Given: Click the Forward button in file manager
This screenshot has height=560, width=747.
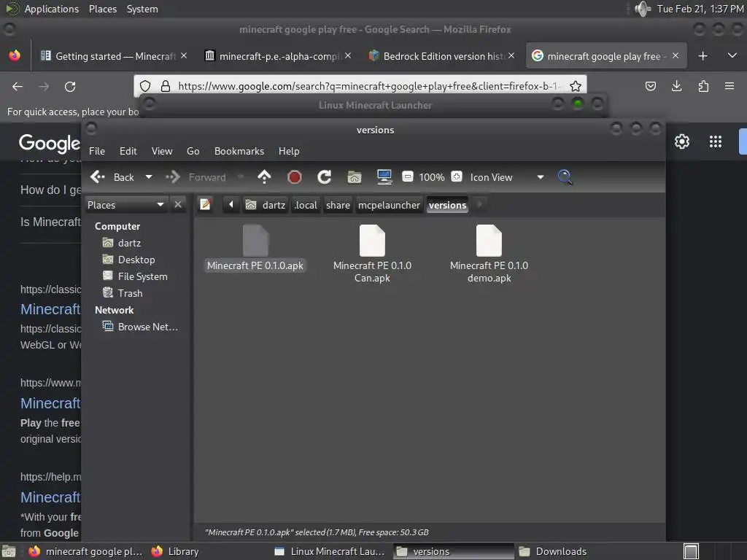Looking at the screenshot, I should coord(196,177).
